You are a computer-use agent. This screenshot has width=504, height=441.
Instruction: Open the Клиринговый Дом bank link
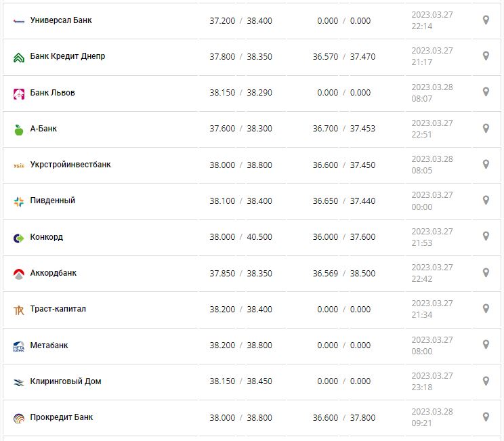(66, 381)
